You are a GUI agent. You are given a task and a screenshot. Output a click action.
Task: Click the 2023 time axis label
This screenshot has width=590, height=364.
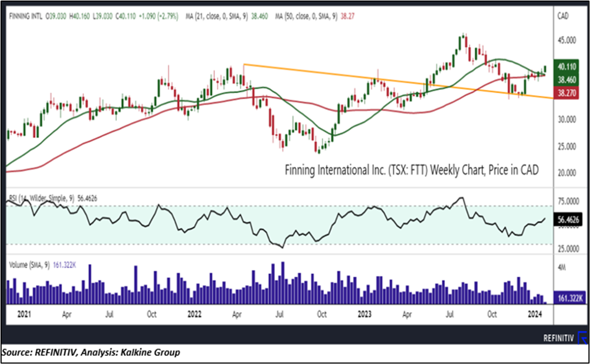(x=364, y=314)
